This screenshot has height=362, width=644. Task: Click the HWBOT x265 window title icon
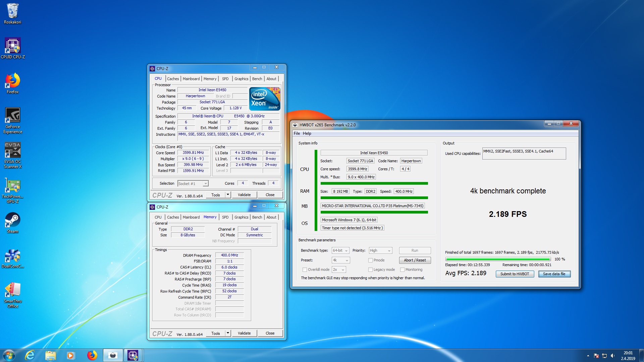click(295, 125)
